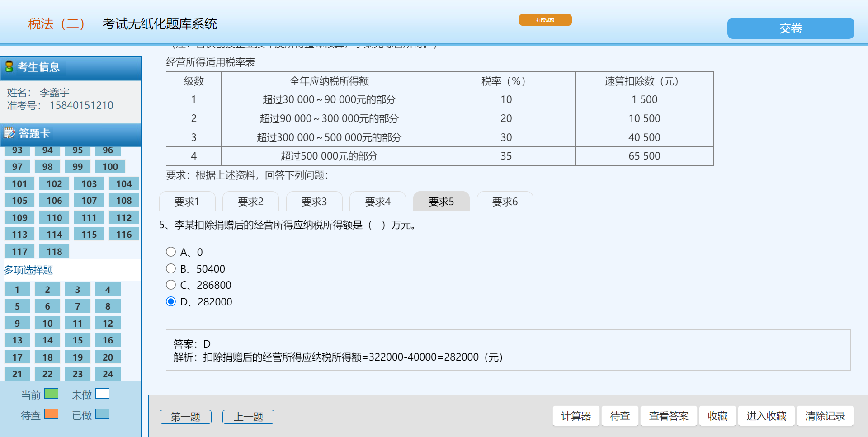The image size is (868, 437).
Task: Click the green 当前 legend swatch
Action: [x=51, y=394]
